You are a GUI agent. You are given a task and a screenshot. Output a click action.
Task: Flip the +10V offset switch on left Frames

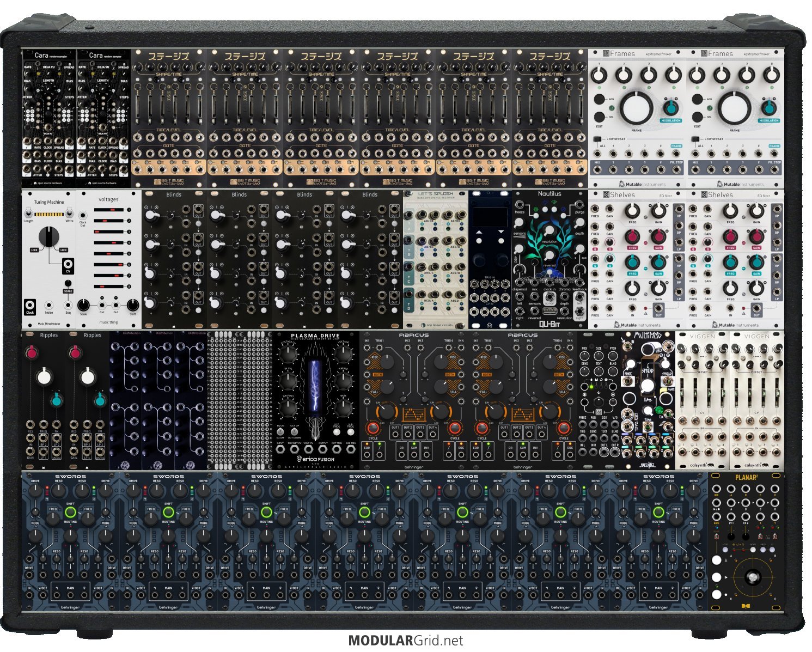pos(599,139)
